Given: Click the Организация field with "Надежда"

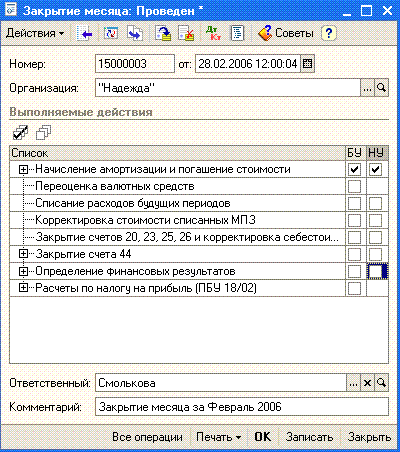Looking at the screenshot, I should point(228,88).
